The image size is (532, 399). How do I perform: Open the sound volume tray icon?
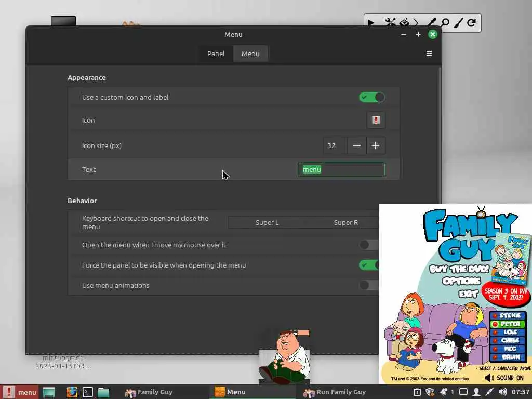(x=502, y=392)
